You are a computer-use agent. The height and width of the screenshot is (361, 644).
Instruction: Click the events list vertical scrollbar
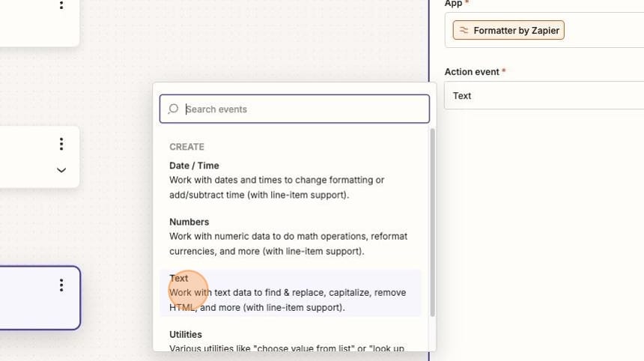click(x=432, y=222)
